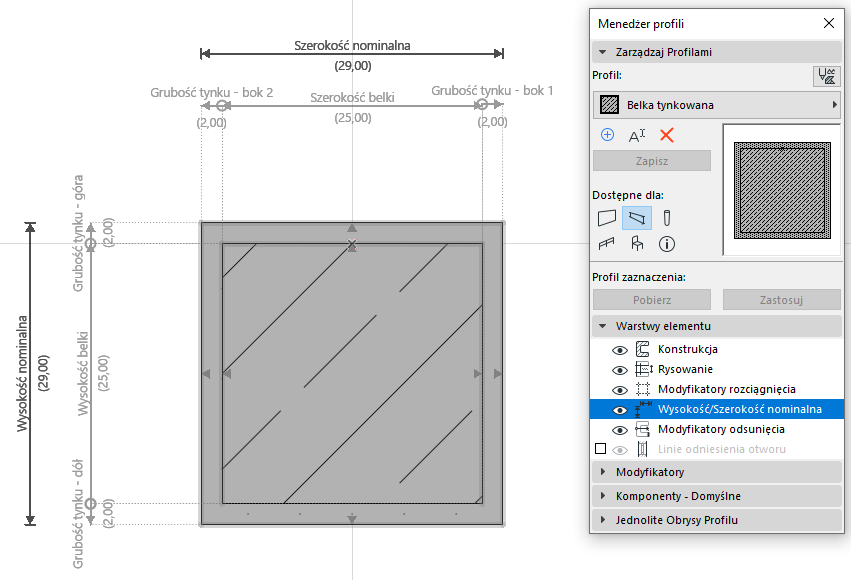The image size is (851, 580).
Task: Enable profile for railings icon
Action: click(606, 244)
